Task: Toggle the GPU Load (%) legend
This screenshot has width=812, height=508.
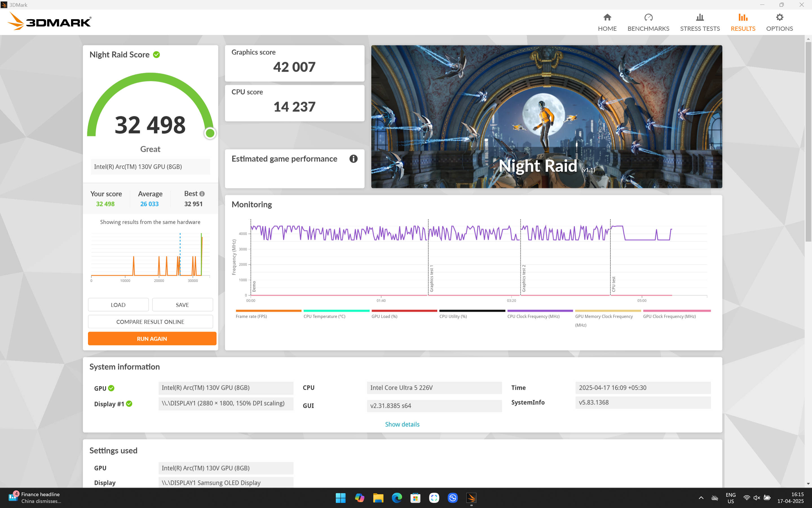Action: [404, 314]
